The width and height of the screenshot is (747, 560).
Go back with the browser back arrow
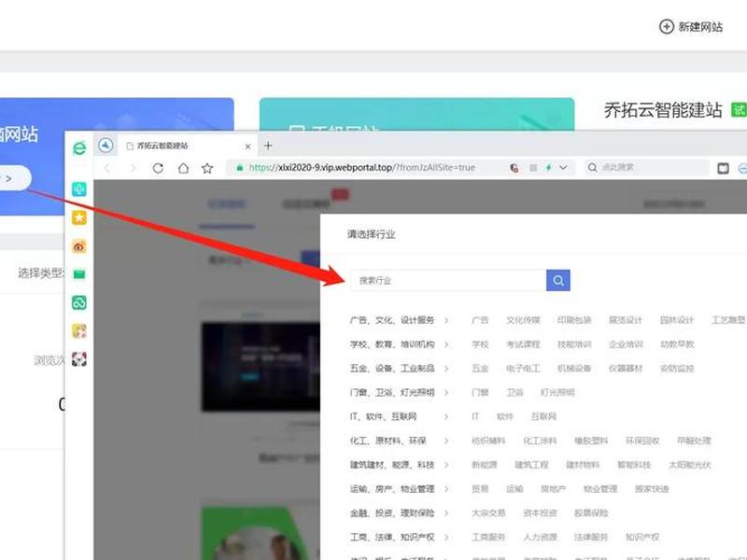107,168
